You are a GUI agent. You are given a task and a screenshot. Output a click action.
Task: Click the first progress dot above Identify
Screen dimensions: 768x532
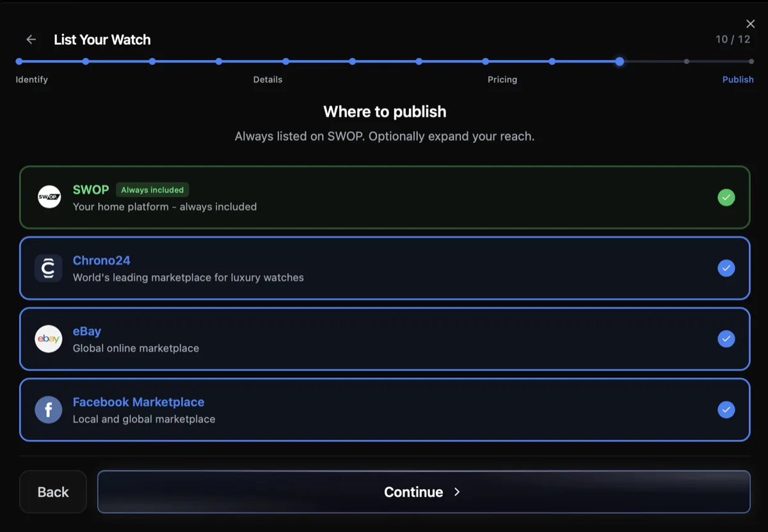pos(19,61)
